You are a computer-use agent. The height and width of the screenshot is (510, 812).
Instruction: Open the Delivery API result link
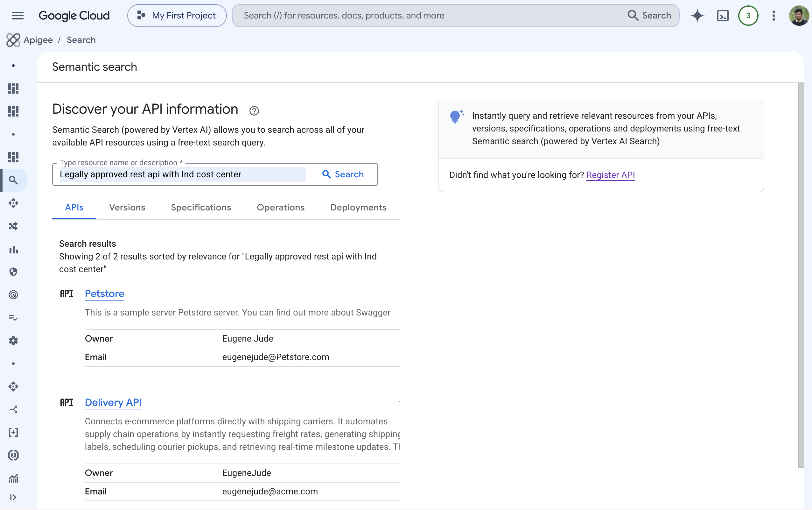tap(113, 402)
